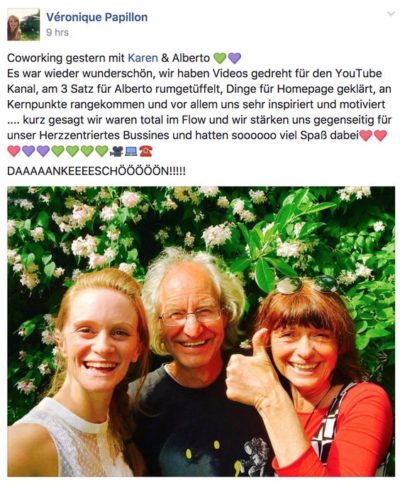400x485 pixels.
Task: Click the sunglasses on the woman's head
Action: (x=307, y=285)
